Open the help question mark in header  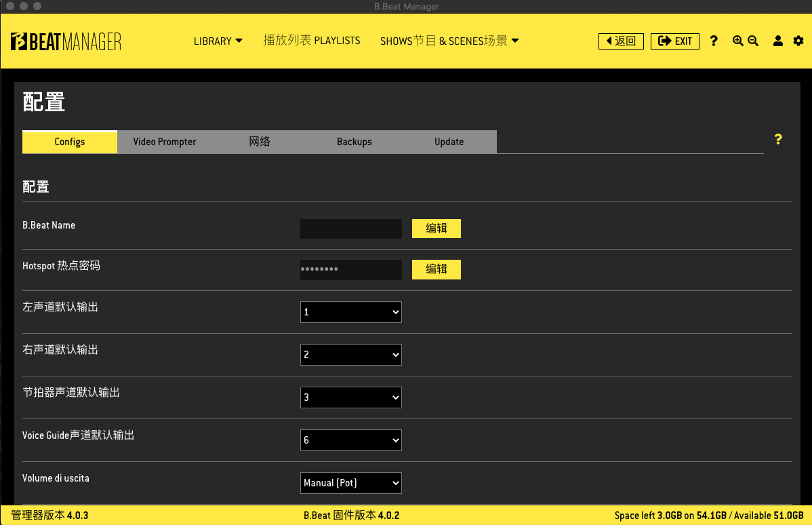tap(714, 41)
